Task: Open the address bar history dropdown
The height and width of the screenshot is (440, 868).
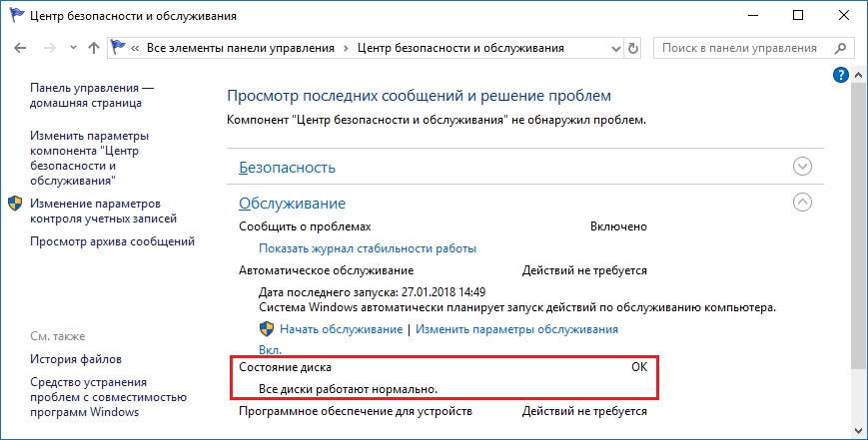Action: click(616, 49)
